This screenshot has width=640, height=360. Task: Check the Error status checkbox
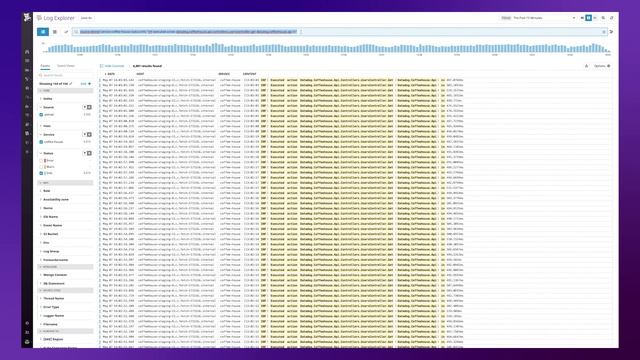pyautogui.click(x=41, y=161)
